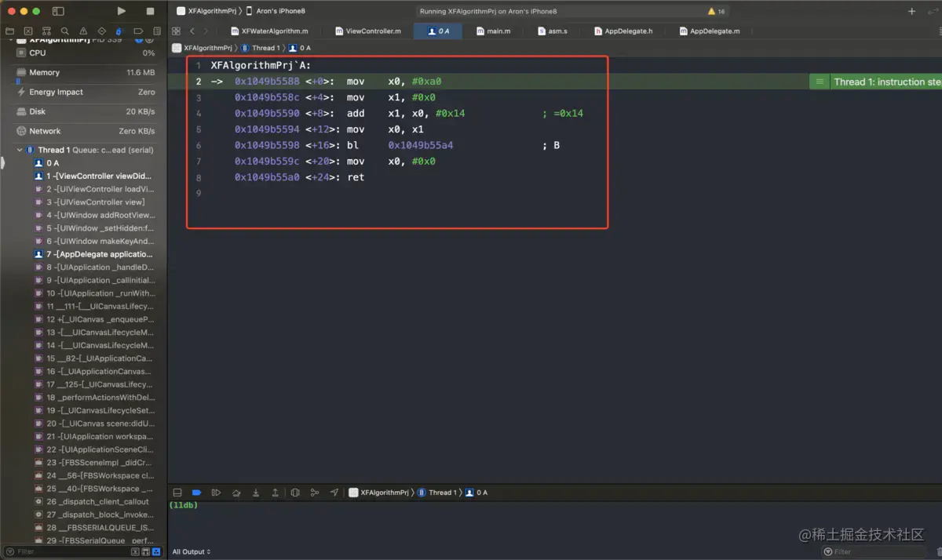Add a new editor with plus button
This screenshot has height=560, width=942.
point(911,12)
